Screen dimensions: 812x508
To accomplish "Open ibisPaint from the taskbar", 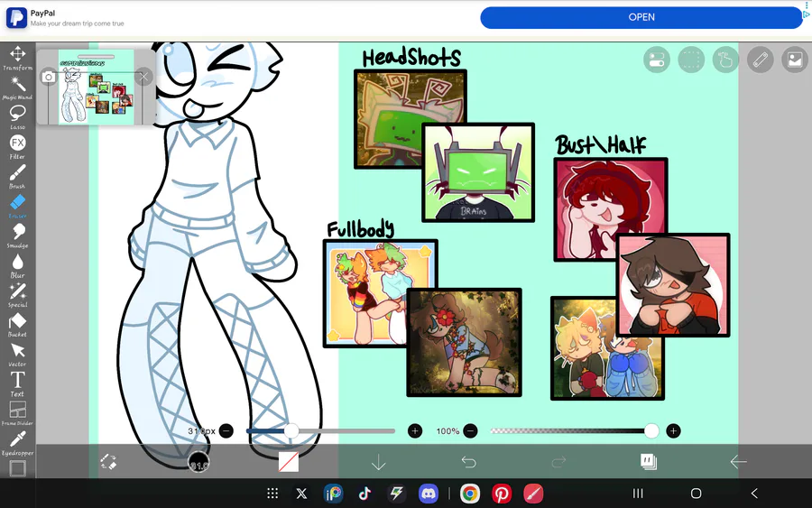I will coord(333,494).
